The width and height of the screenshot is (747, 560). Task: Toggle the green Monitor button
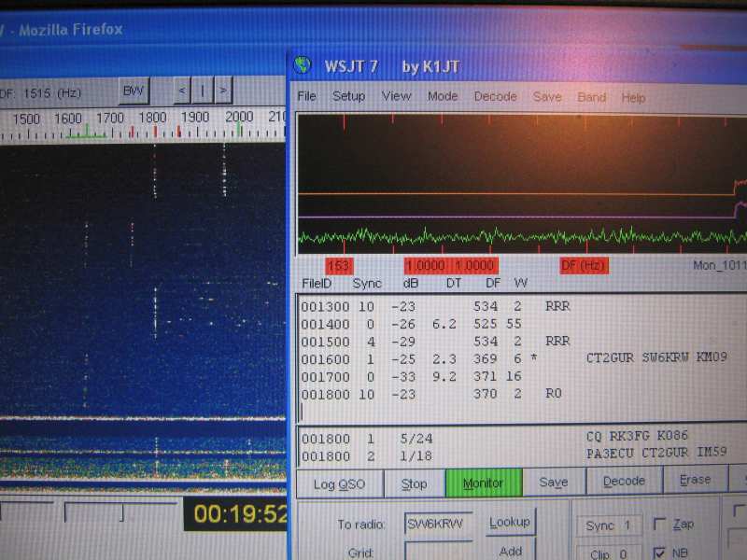coord(483,483)
